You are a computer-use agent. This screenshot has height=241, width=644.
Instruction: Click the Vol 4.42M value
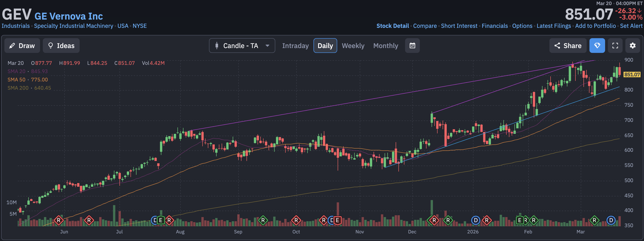point(153,63)
